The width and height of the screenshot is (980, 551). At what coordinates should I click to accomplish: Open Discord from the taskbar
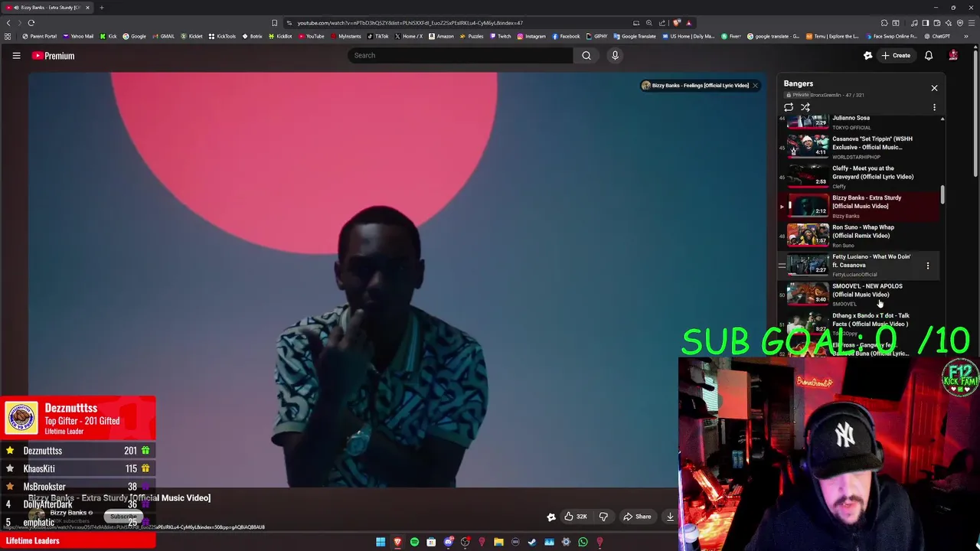(x=449, y=542)
